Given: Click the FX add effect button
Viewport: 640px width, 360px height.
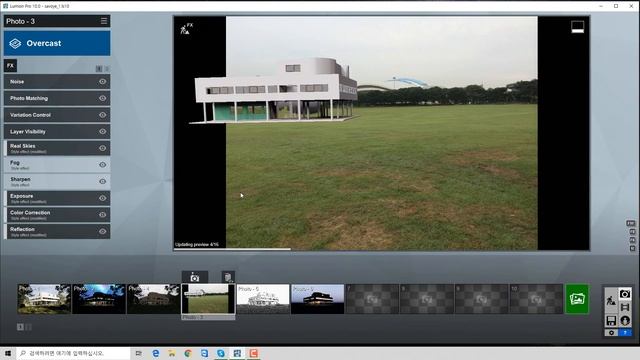Looking at the screenshot, I should 10,65.
